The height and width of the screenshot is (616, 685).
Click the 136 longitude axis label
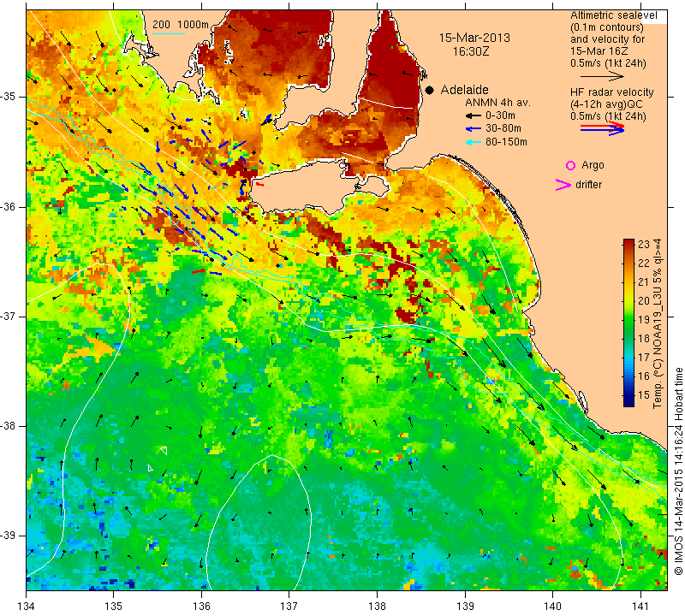[x=201, y=607]
